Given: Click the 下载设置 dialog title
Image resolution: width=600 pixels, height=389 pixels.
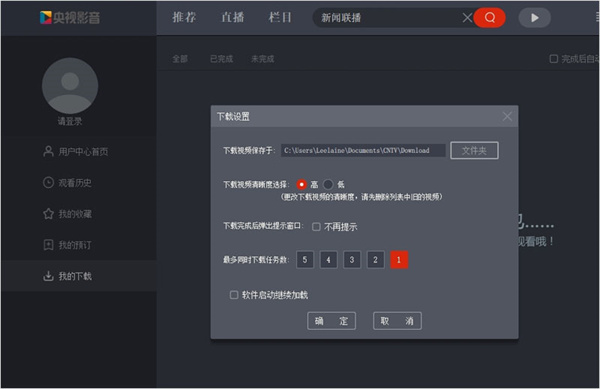Looking at the screenshot, I should pos(233,116).
